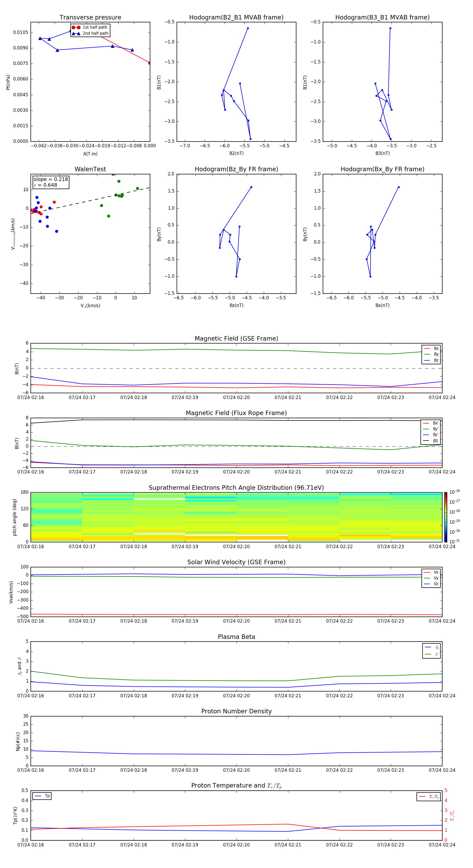
Task: Click the "Hodogram(B3_B1 MVAB frame)" title
Action: click(x=382, y=17)
